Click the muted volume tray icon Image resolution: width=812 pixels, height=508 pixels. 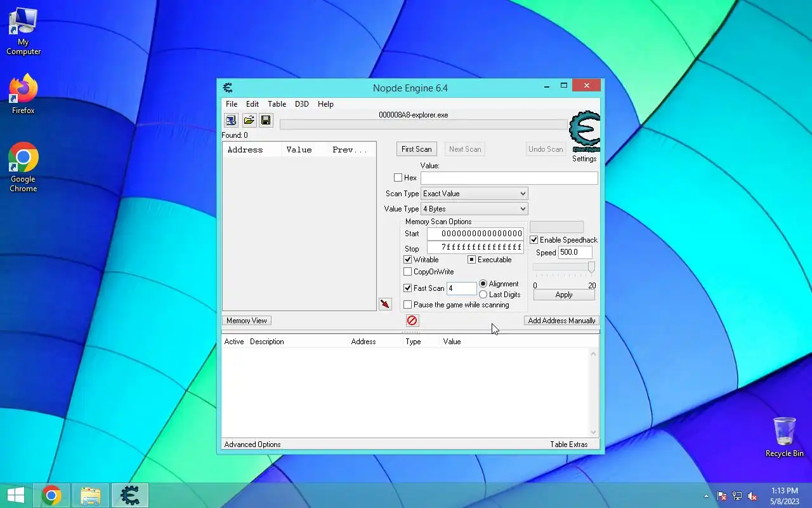pyautogui.click(x=752, y=496)
